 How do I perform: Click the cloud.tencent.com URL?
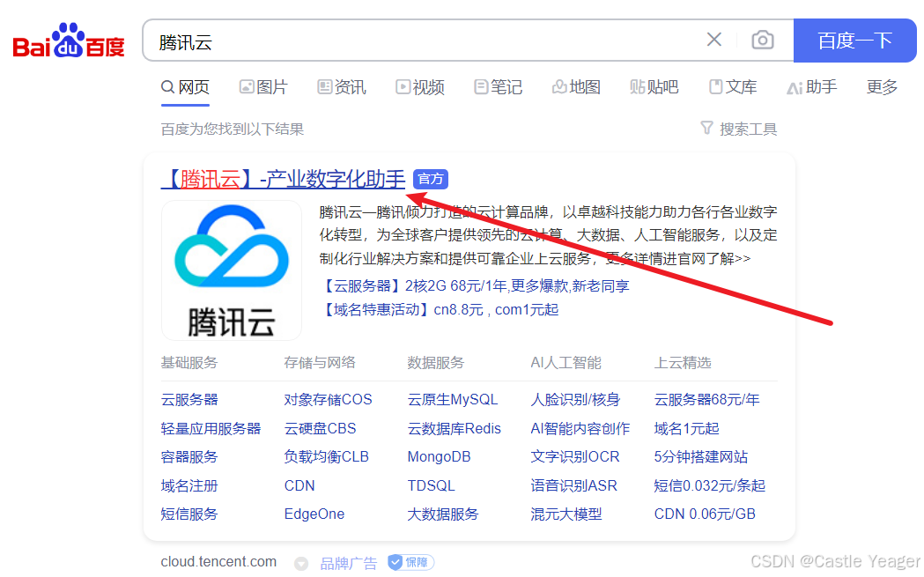pos(218,562)
